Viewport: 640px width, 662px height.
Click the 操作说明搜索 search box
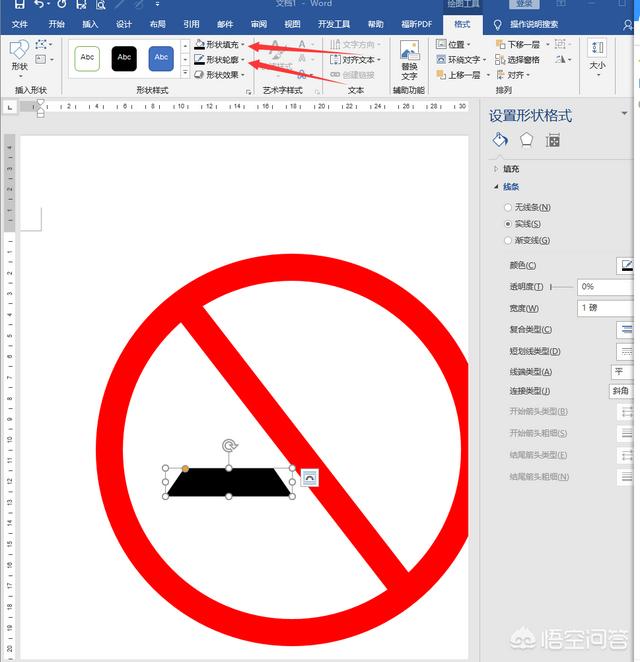coord(534,24)
